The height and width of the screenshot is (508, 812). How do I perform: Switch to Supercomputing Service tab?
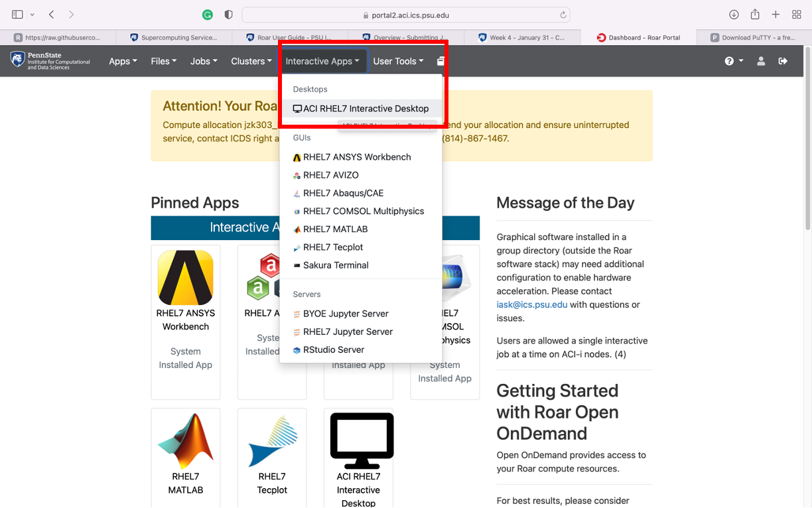pyautogui.click(x=174, y=38)
